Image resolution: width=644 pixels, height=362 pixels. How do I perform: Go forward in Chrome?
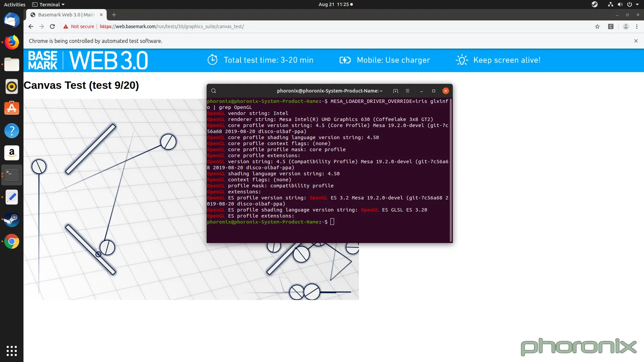(x=42, y=26)
